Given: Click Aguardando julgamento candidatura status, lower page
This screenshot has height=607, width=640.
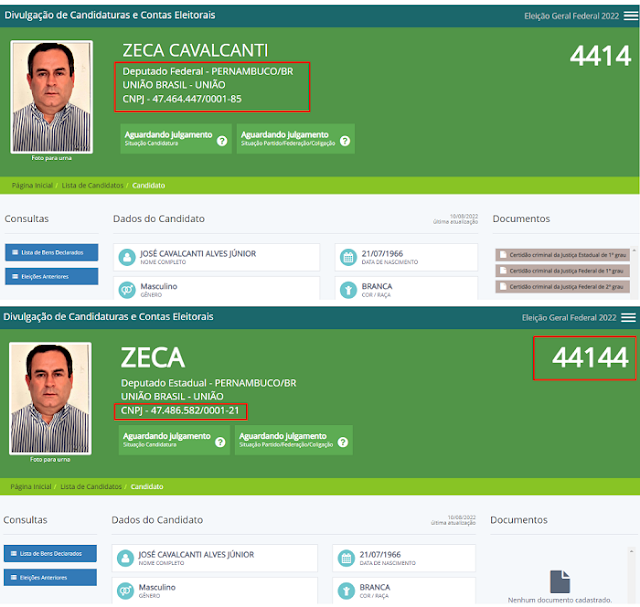Looking at the screenshot, I should coord(174,440).
